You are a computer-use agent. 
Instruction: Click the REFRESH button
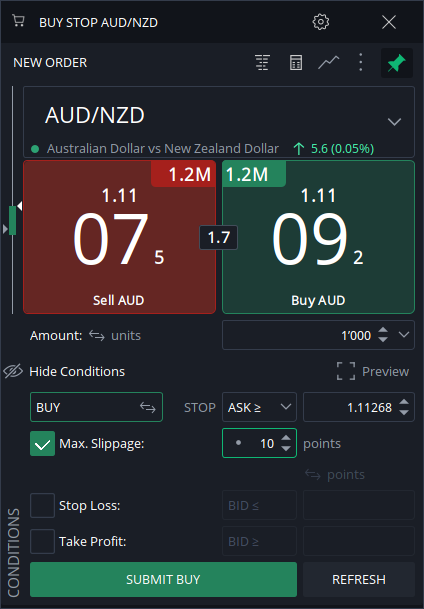[x=359, y=579]
